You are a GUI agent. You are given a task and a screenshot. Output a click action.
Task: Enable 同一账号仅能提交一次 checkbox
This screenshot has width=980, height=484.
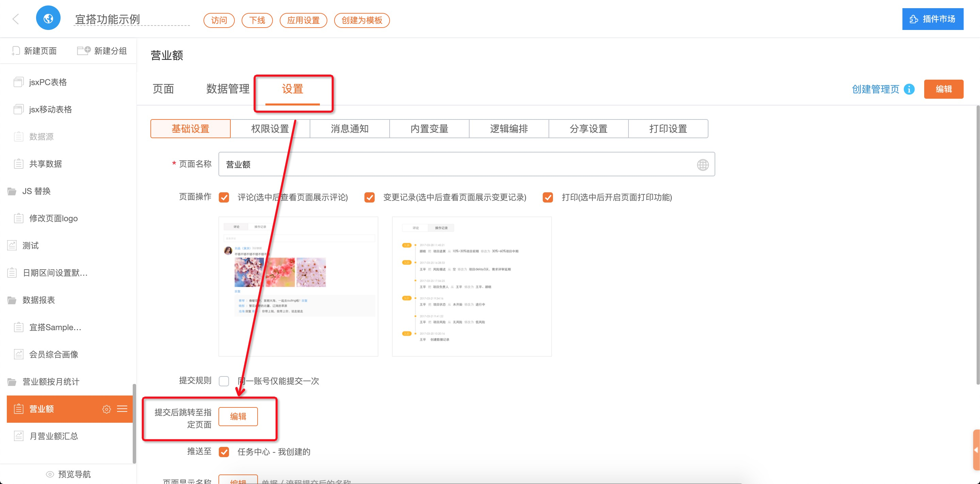pyautogui.click(x=224, y=381)
